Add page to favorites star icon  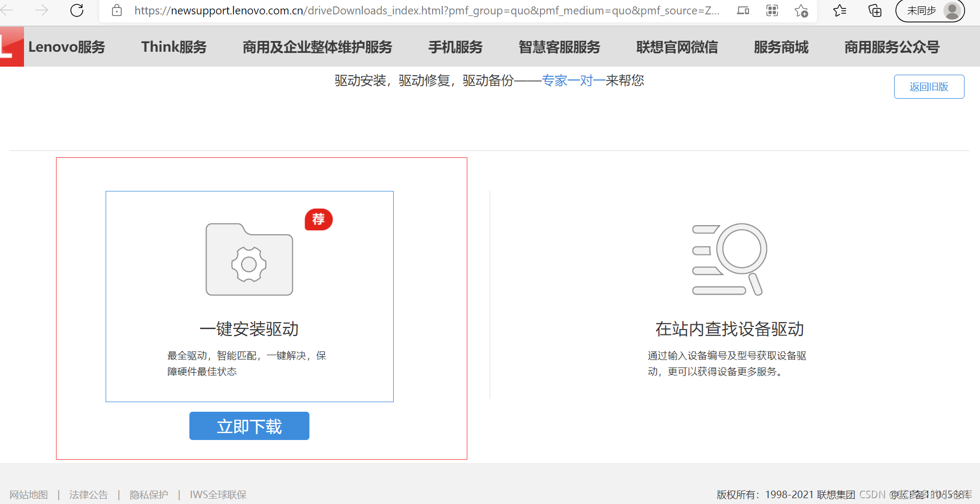801,11
